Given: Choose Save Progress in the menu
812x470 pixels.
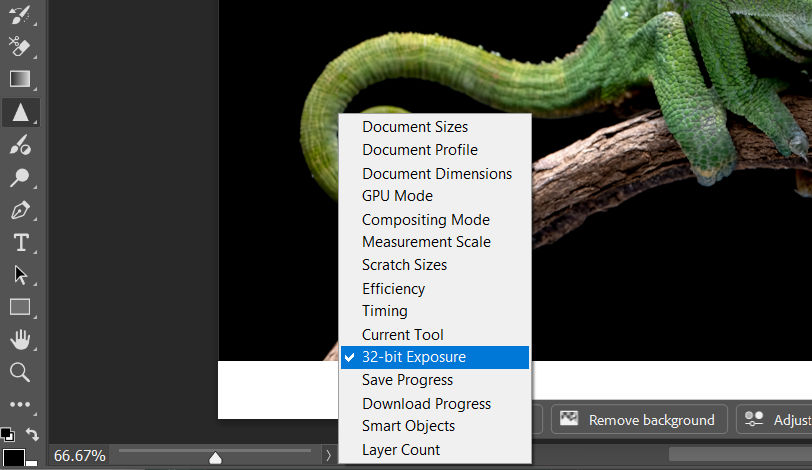Looking at the screenshot, I should 435,380.
